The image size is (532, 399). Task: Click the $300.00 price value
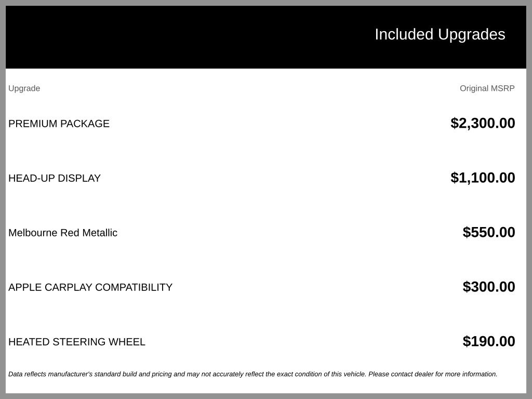point(488,287)
